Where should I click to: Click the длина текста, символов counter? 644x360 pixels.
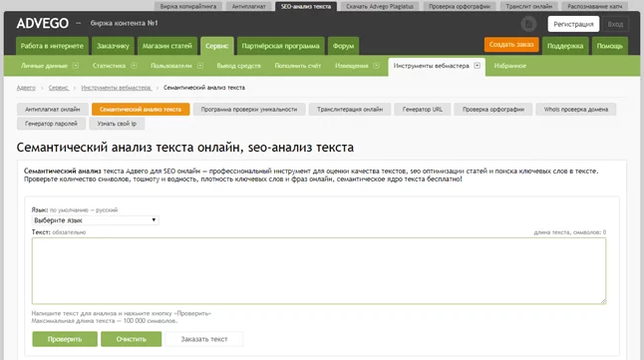click(569, 232)
